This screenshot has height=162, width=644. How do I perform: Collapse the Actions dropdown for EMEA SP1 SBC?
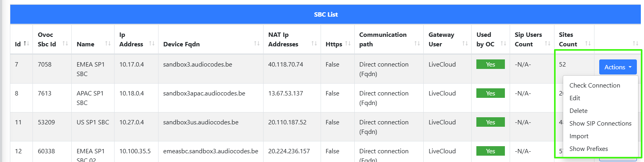617,67
